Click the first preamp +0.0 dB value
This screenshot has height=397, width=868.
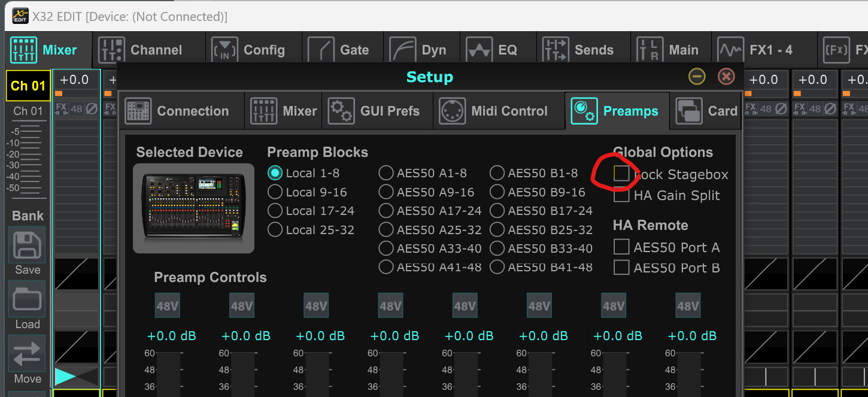point(171,336)
